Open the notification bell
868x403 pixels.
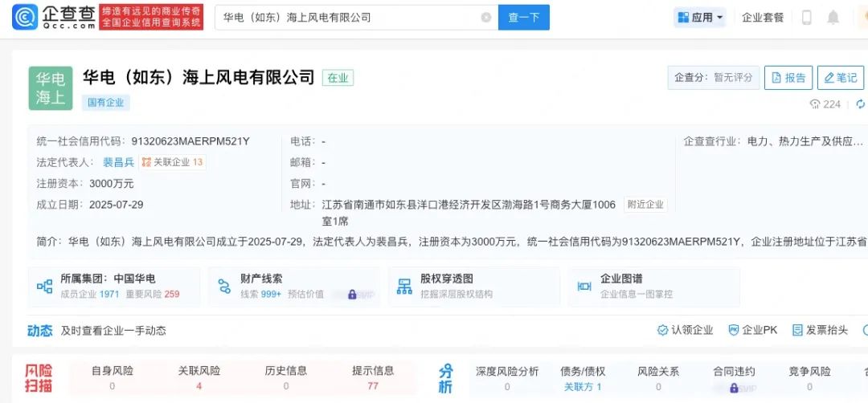click(x=833, y=18)
